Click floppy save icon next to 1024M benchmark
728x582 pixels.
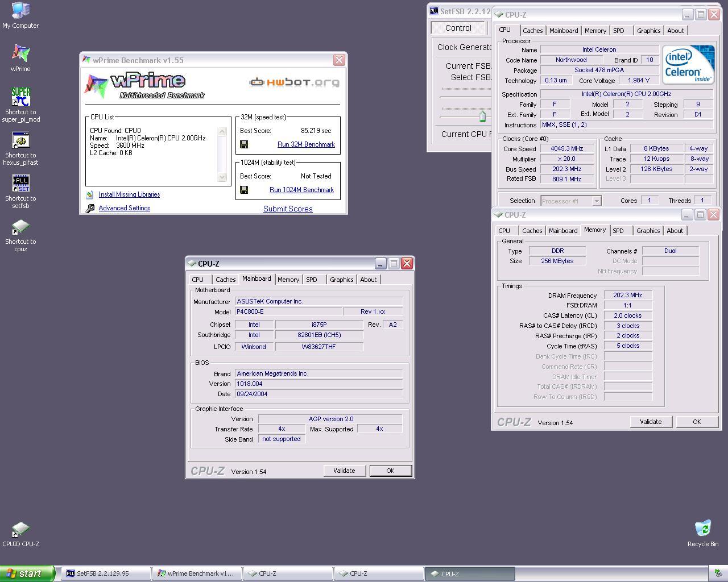point(244,190)
